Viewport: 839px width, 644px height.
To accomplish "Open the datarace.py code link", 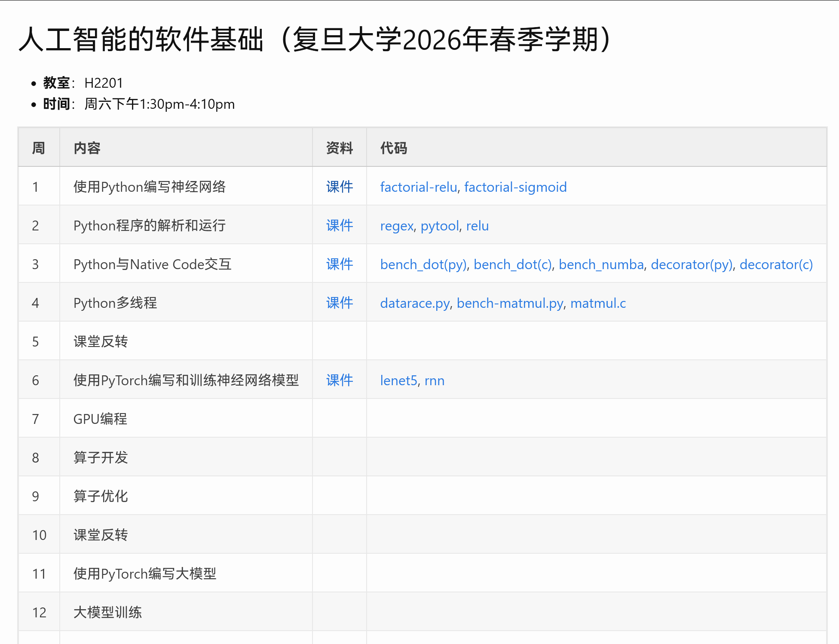I will [414, 303].
